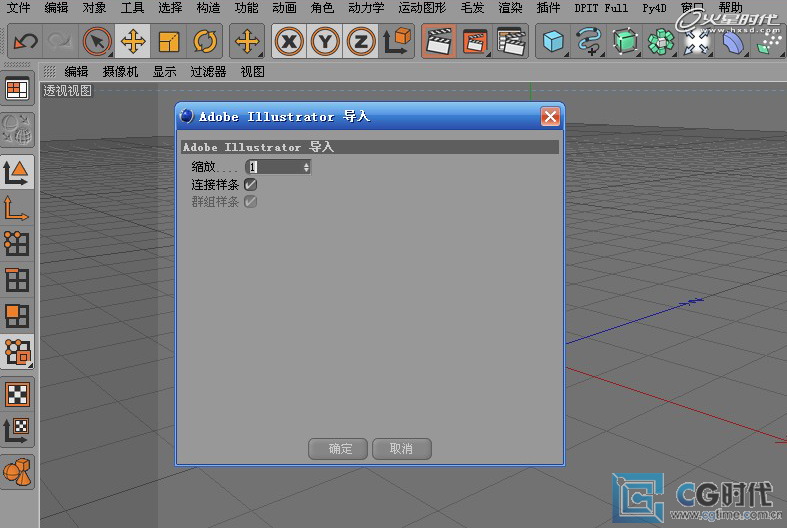This screenshot has width=787, height=528.
Task: Open the 工具 menu
Action: [x=132, y=8]
